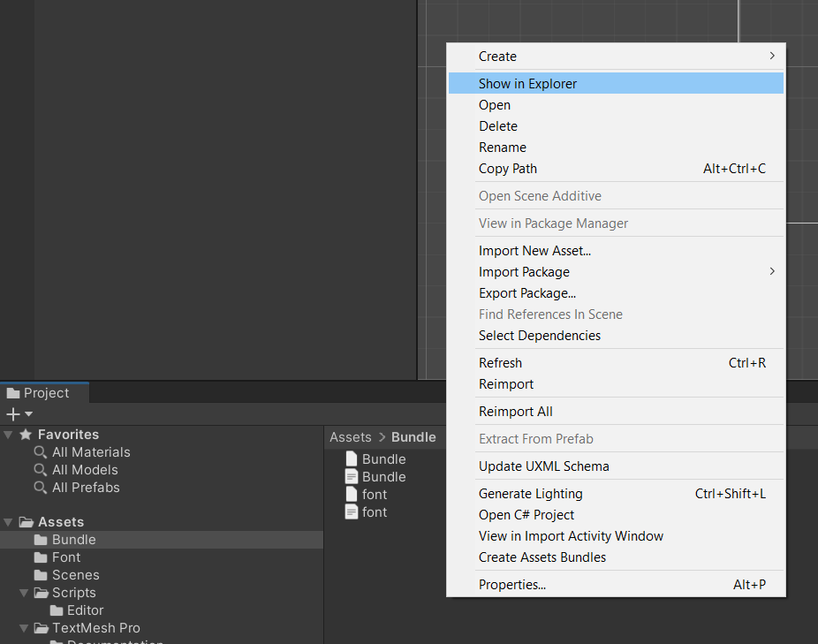Click the lined-page icon of the second font file
The width and height of the screenshot is (818, 644).
tap(352, 512)
